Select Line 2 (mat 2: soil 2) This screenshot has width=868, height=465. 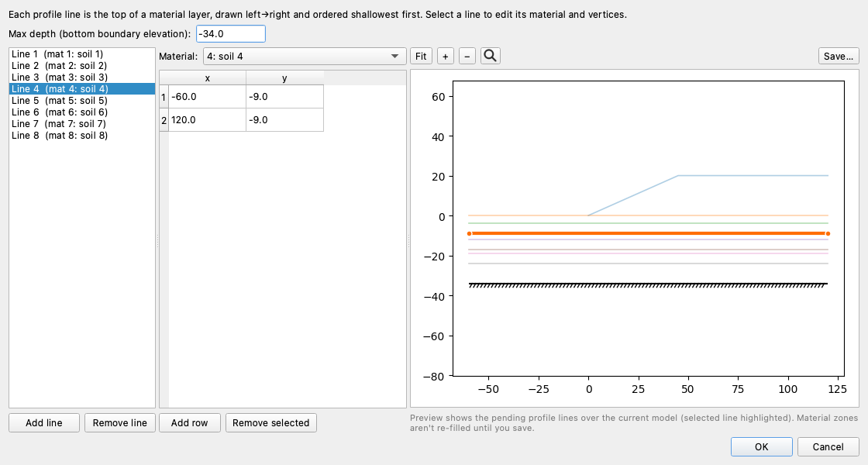point(82,65)
